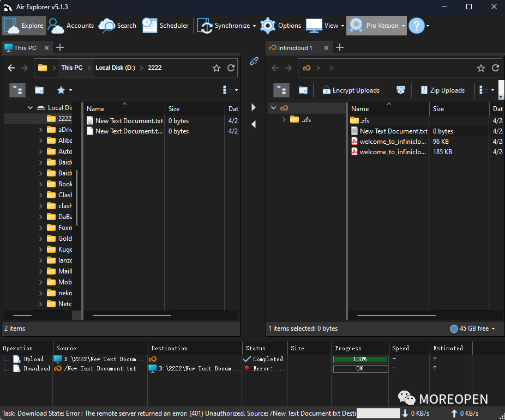Open Options gear settings
This screenshot has height=420, width=505.
pos(280,26)
